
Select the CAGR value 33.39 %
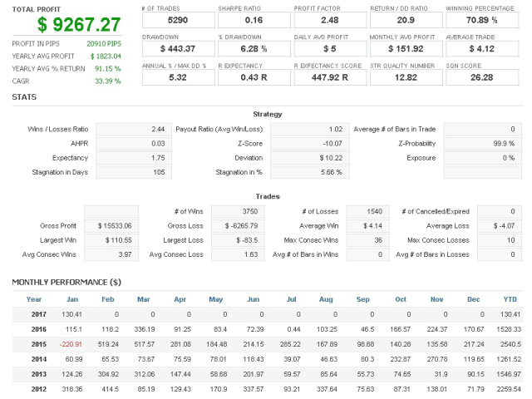[107, 81]
